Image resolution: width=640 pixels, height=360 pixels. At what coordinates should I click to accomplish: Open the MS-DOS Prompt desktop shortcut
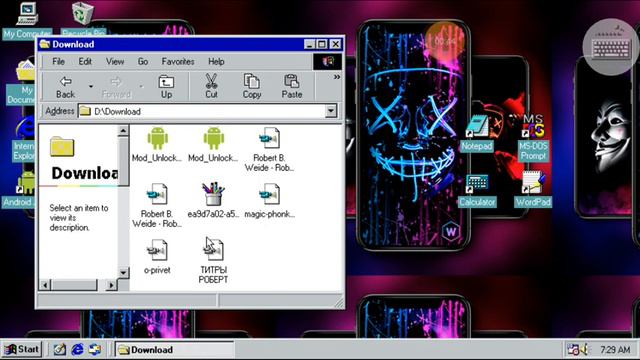[533, 138]
